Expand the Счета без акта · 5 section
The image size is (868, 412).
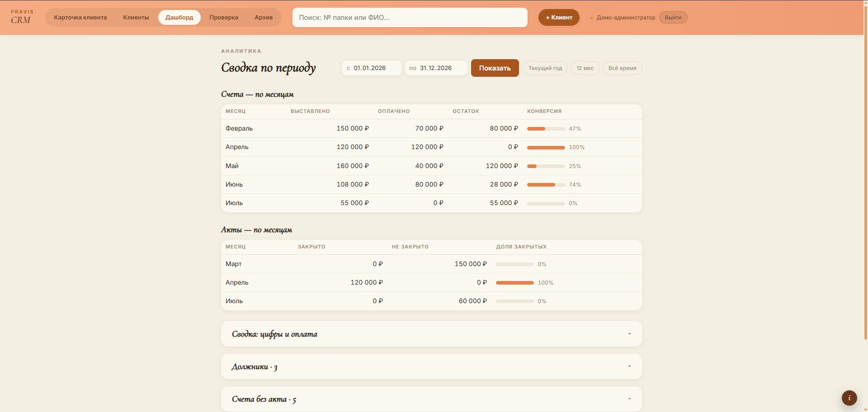pos(431,399)
